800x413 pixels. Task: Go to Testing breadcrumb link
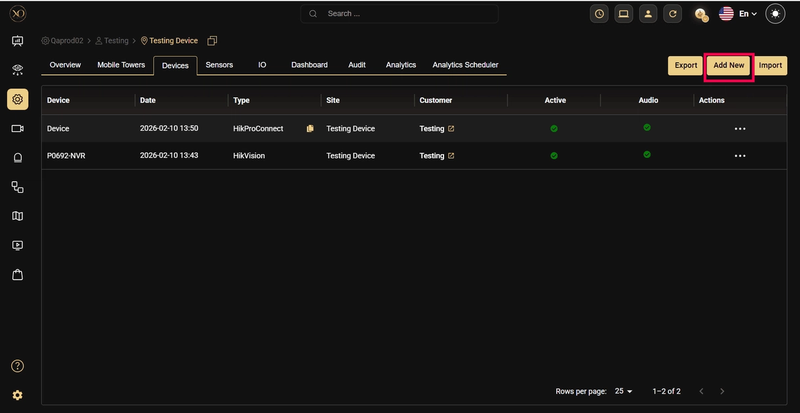(112, 41)
